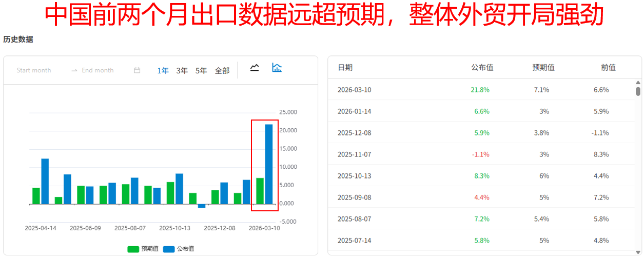Switch to line chart view icon
This screenshot has height=258, width=644.
point(255,68)
